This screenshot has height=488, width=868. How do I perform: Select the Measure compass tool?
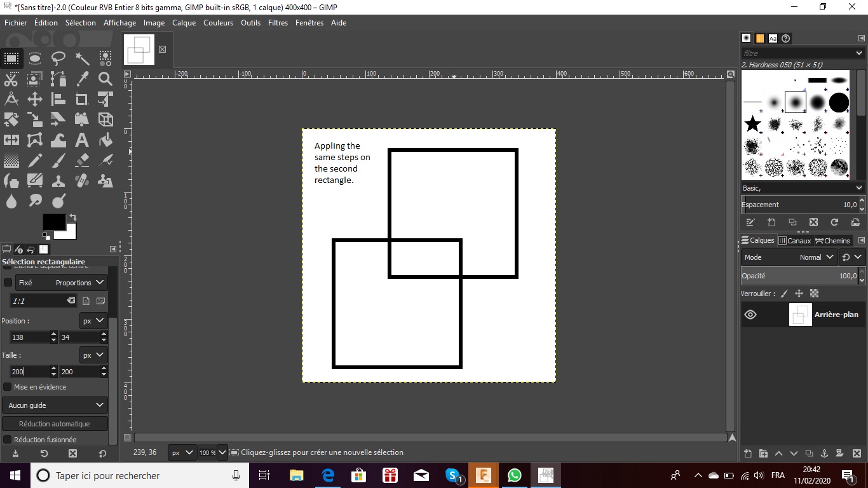11,99
